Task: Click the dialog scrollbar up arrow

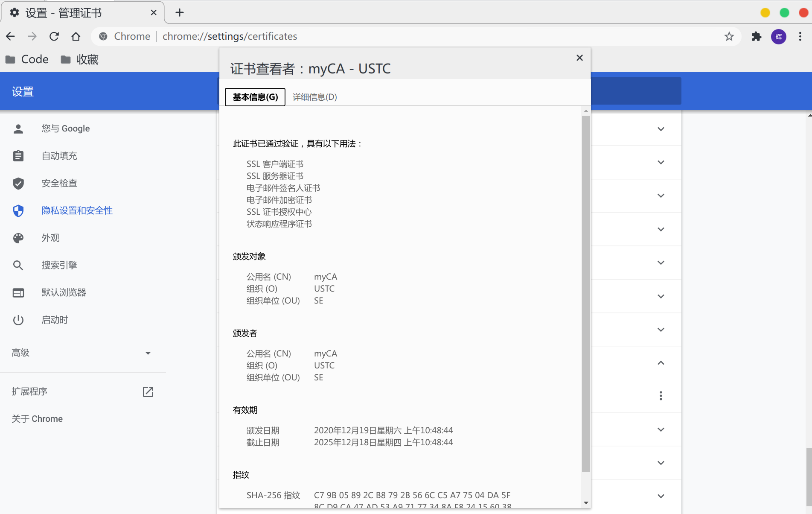Action: click(586, 111)
